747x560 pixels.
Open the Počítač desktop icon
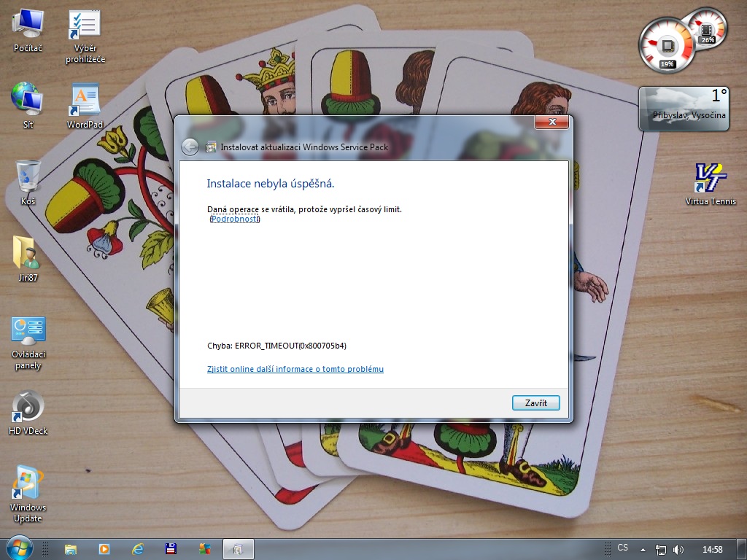point(28,30)
